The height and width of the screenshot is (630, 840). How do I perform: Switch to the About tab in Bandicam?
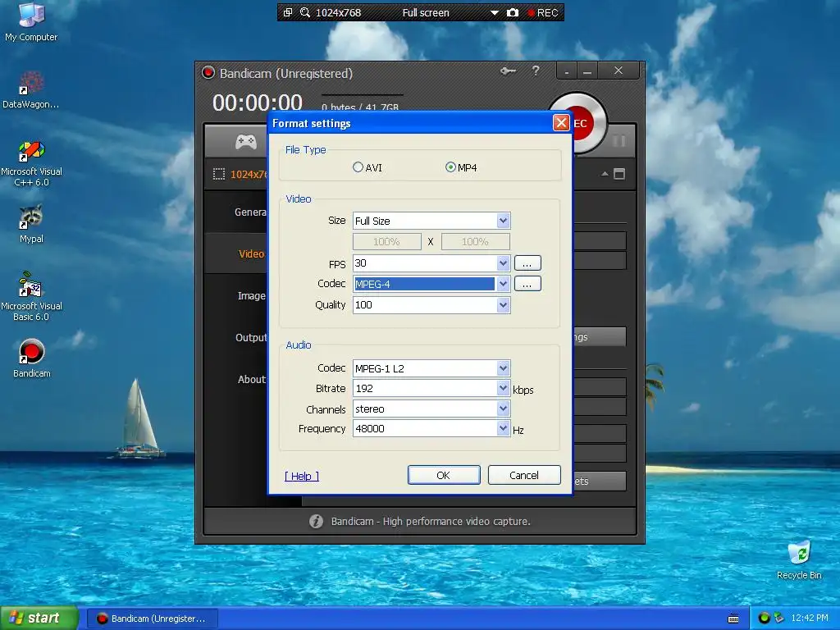pos(251,379)
